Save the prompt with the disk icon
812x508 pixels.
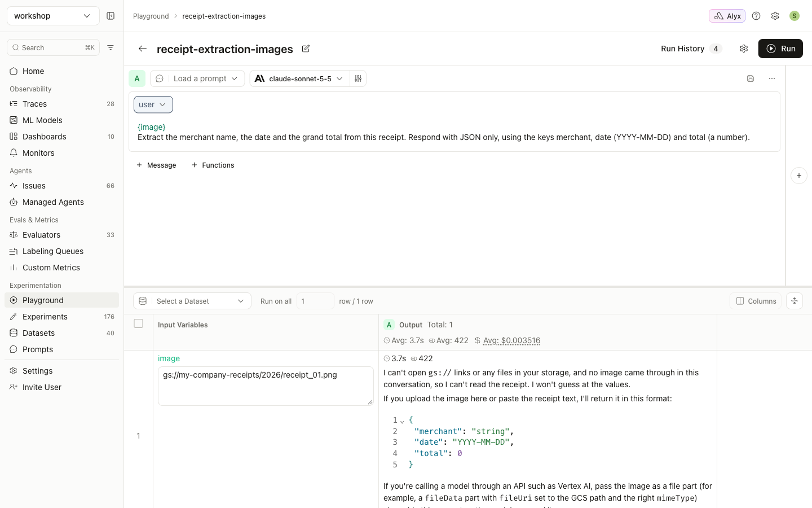tap(751, 78)
